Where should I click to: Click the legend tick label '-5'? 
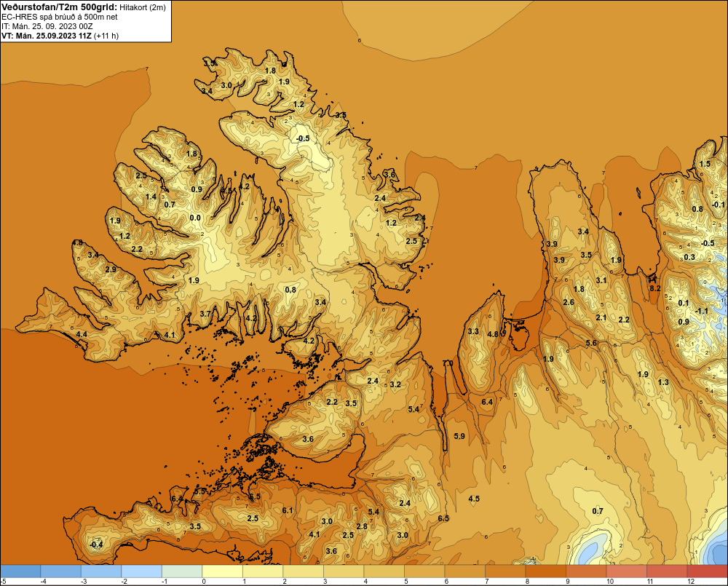point(4,582)
